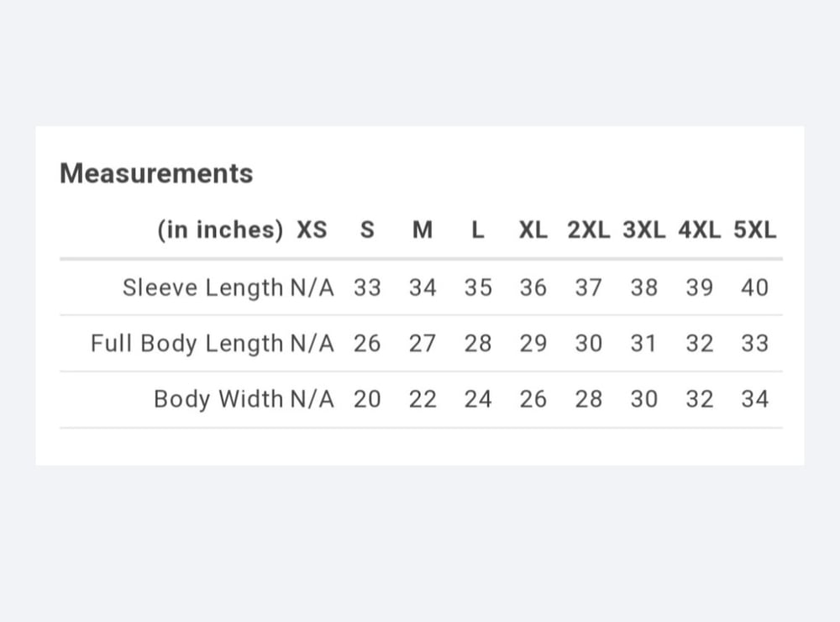Click Full Body Length value for 3XL

[x=643, y=343]
